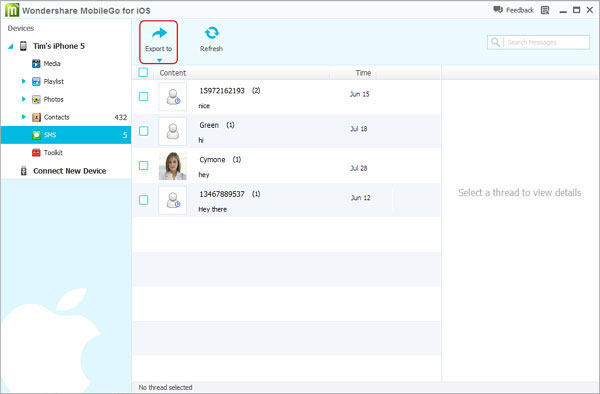Open the Toolkit section
The width and height of the screenshot is (600, 394).
[53, 153]
